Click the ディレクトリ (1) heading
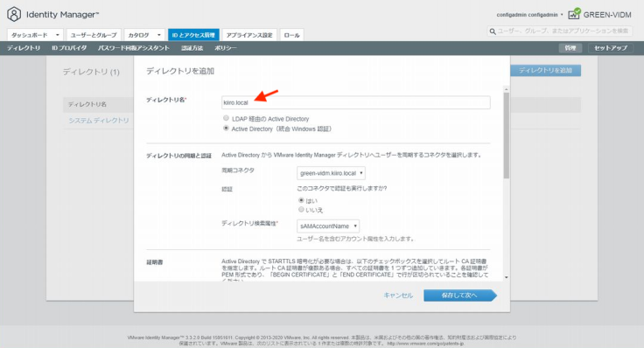 click(91, 72)
